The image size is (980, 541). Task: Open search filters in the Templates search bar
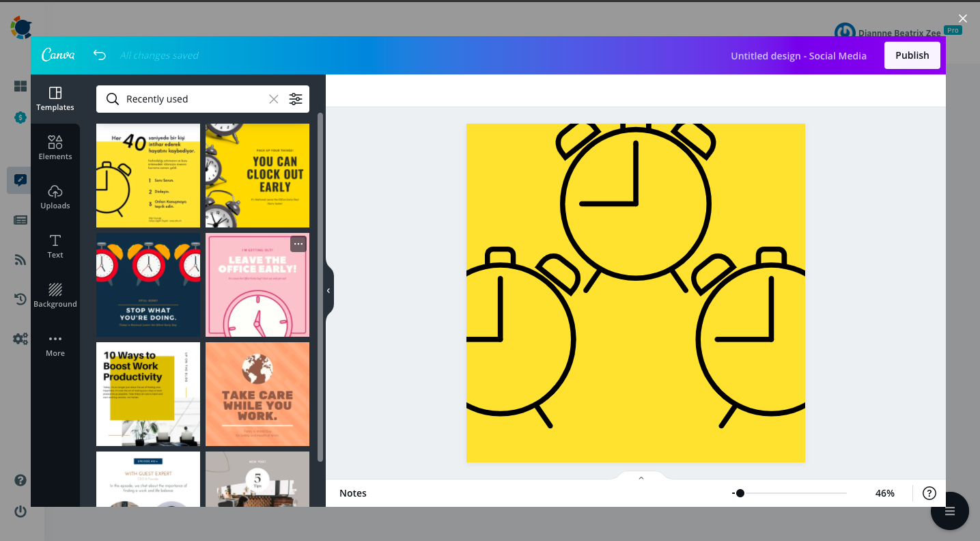(x=296, y=99)
